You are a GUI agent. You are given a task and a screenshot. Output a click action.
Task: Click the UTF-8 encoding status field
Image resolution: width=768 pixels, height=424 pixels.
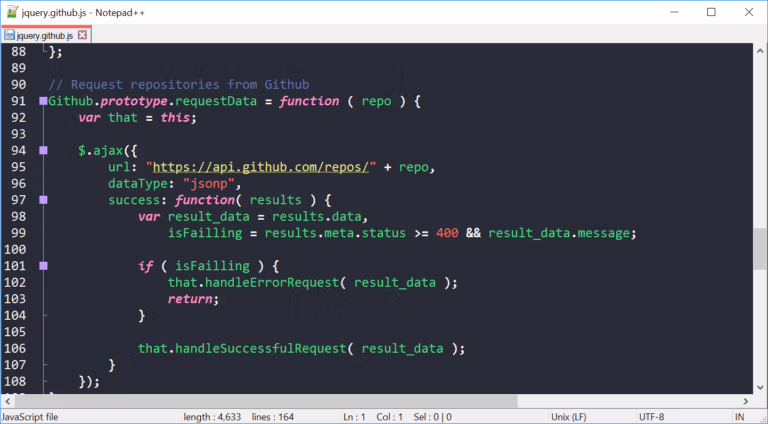(x=651, y=417)
